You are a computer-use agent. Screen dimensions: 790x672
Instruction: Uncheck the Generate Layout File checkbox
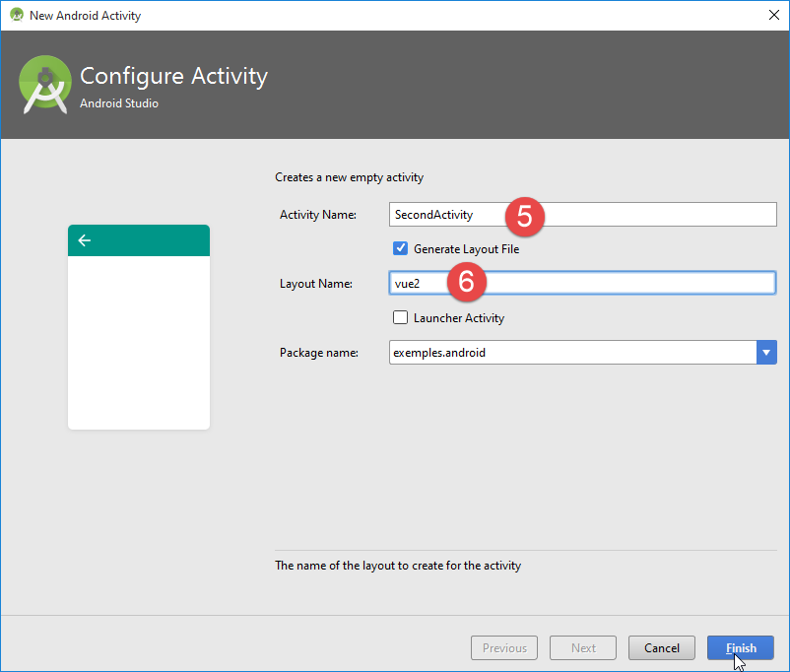(400, 249)
